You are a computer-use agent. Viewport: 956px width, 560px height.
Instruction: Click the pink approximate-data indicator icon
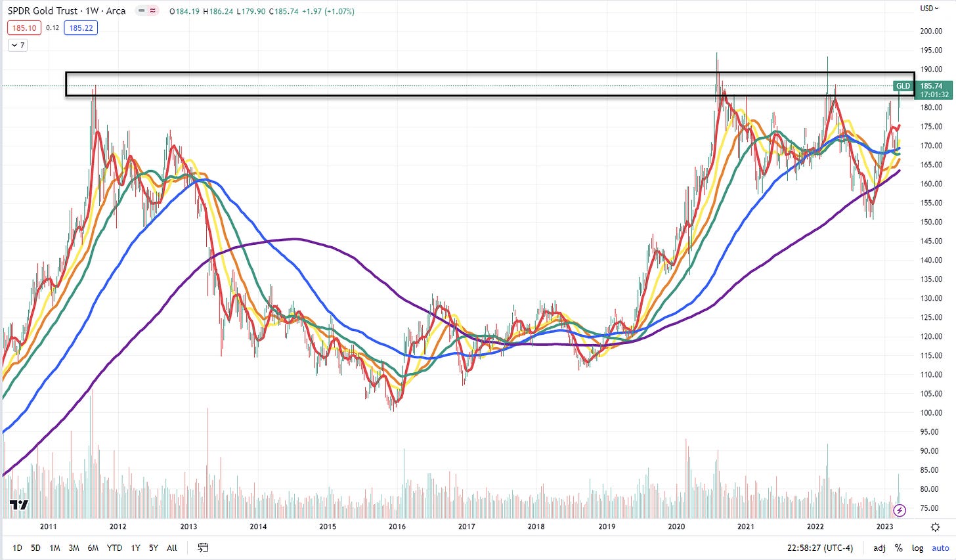pyautogui.click(x=154, y=11)
